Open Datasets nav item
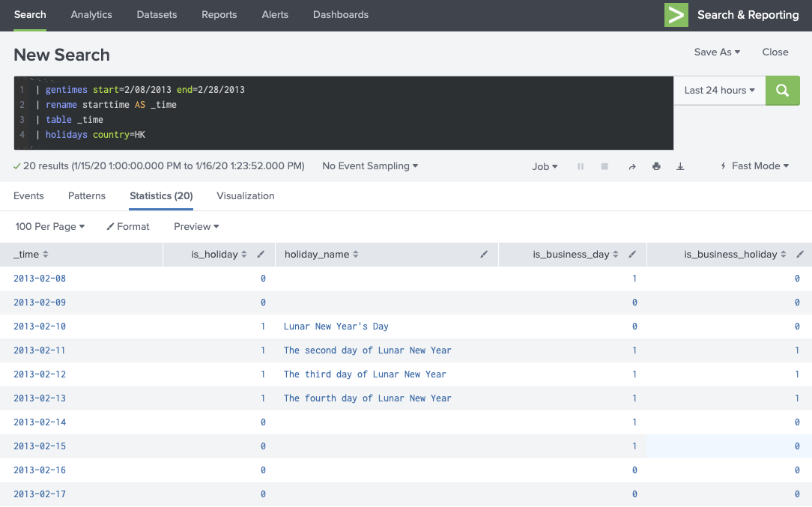Viewport: 812px width, 507px height. pos(157,15)
